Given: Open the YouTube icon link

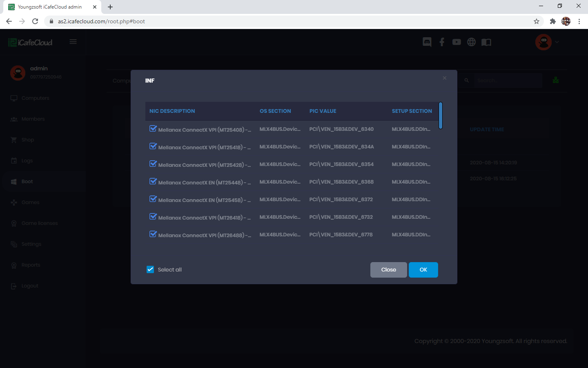Looking at the screenshot, I should [x=457, y=42].
